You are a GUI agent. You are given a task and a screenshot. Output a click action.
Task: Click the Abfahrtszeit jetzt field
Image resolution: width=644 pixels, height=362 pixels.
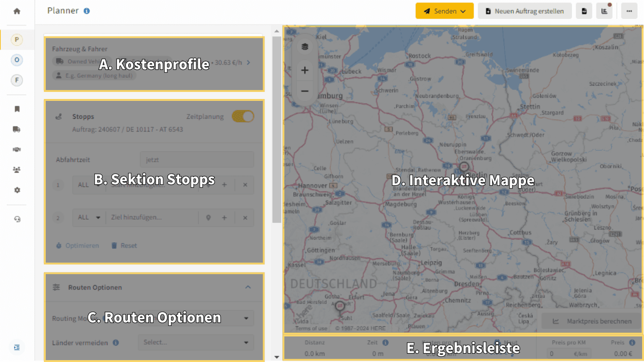click(197, 159)
